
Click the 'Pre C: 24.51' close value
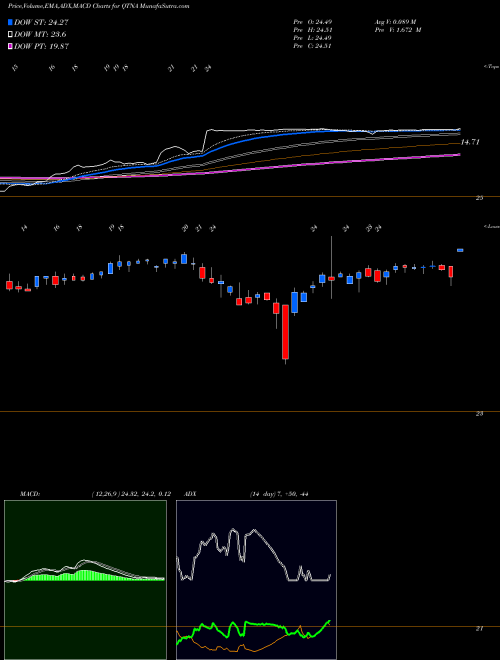click(313, 46)
